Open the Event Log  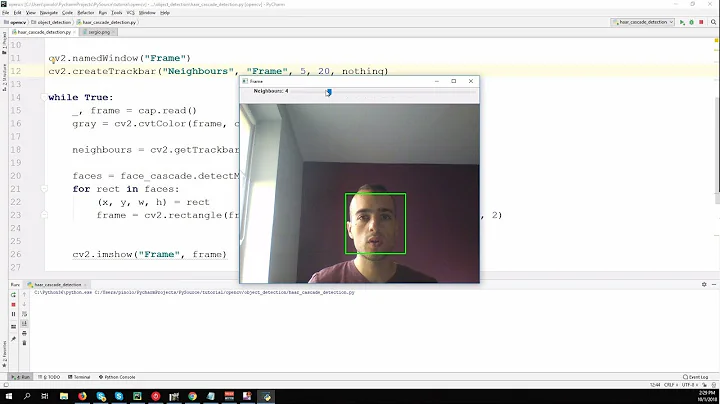695,377
